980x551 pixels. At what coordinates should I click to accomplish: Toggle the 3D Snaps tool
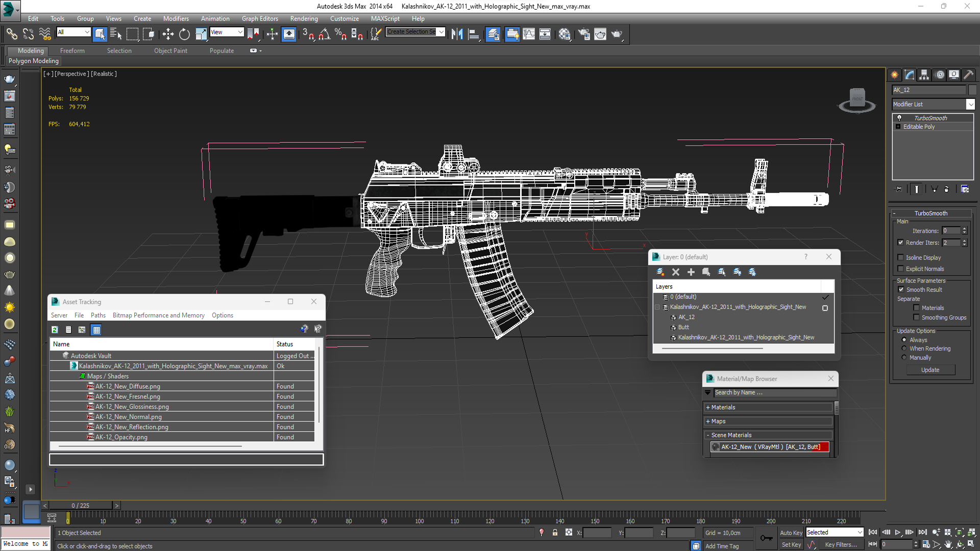coord(308,34)
